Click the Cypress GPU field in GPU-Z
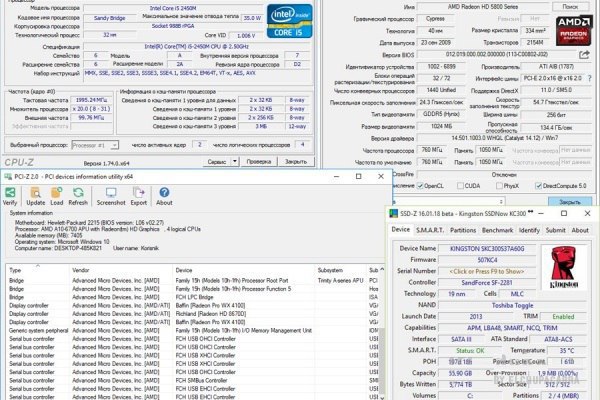Image resolution: width=600 pixels, height=400 pixels. click(435, 18)
